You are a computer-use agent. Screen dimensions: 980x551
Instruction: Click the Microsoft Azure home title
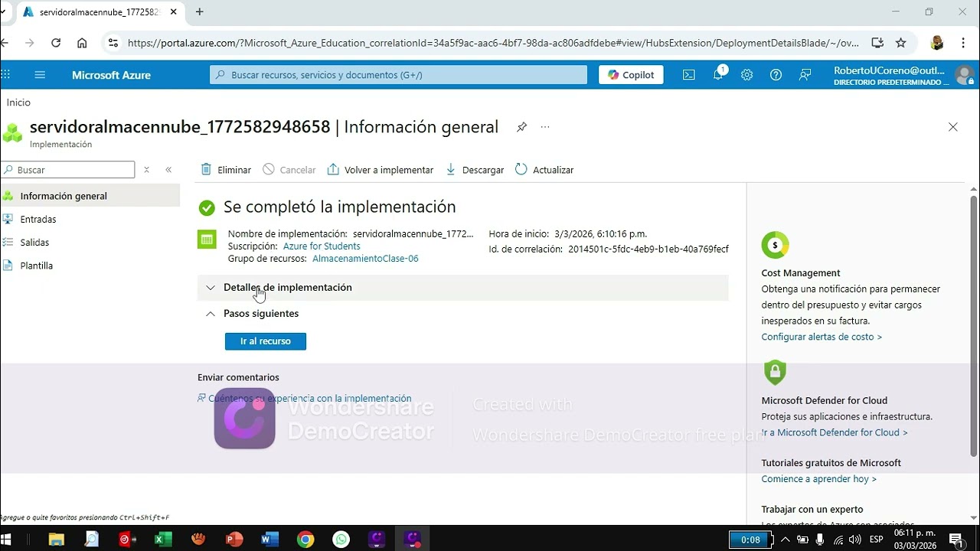click(x=111, y=75)
